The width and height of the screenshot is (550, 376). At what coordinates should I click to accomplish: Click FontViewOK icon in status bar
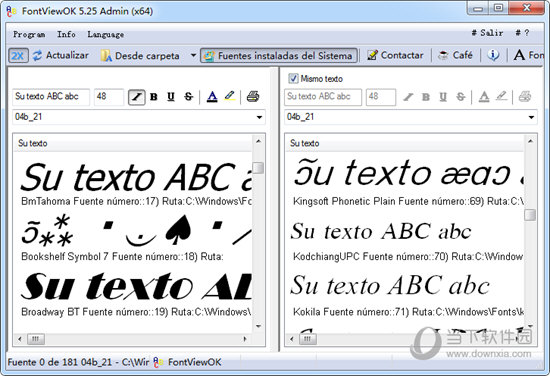[x=158, y=362]
